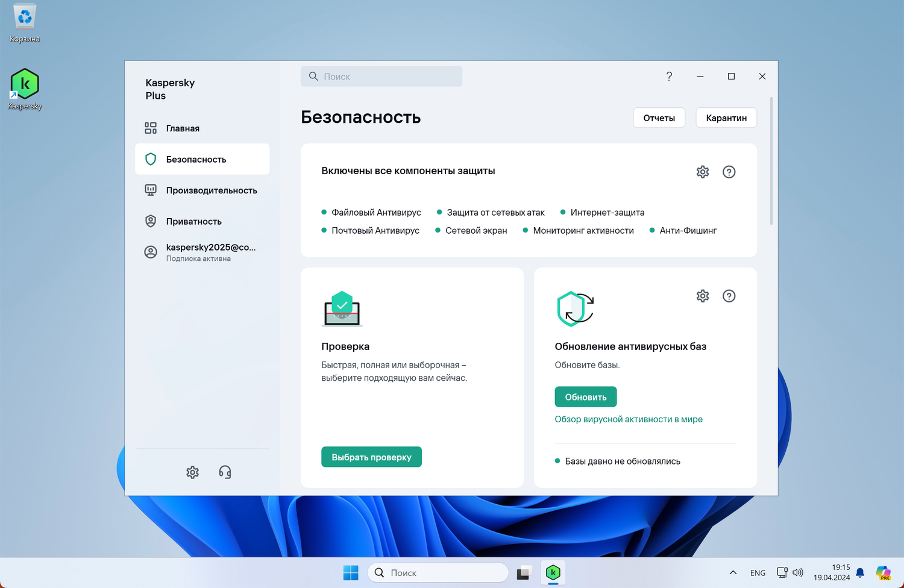Open Обзор вирусной активности в мире link
Screen dimensions: 904x588
[629, 419]
